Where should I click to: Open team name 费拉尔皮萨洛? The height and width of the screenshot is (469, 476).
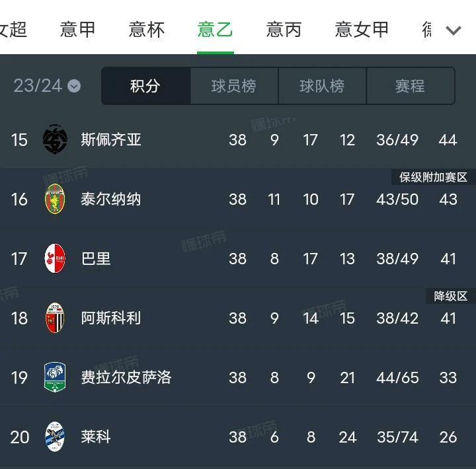click(126, 377)
